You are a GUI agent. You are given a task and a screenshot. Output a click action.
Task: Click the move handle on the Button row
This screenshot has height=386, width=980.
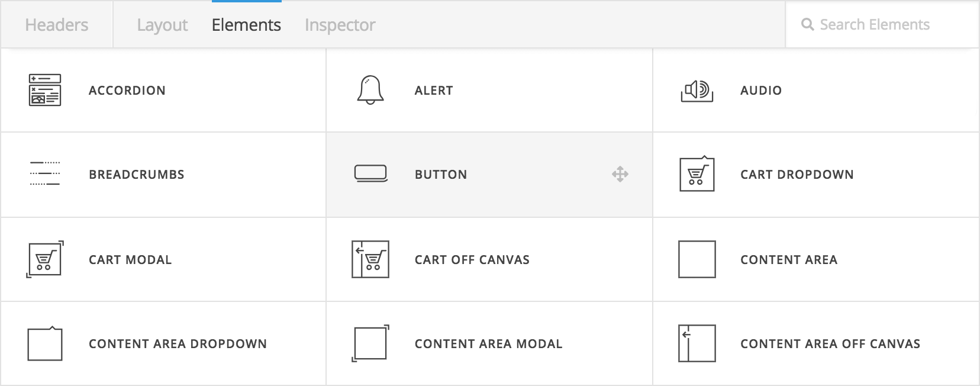621,175
